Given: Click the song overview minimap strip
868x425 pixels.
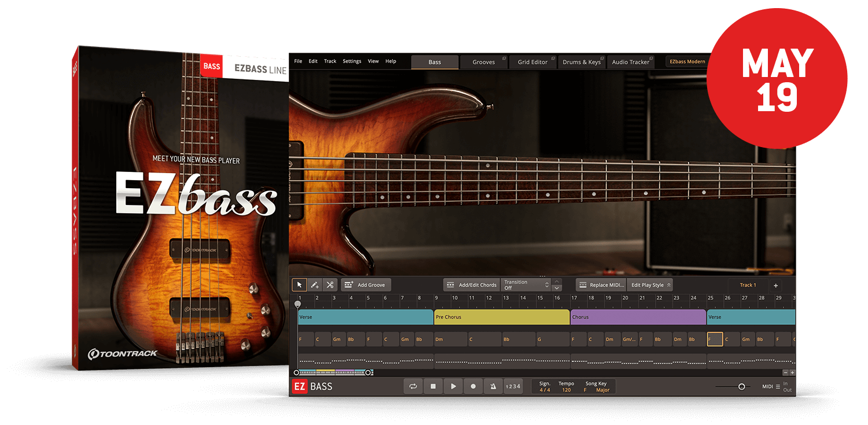Looking at the screenshot, I should pyautogui.click(x=333, y=373).
